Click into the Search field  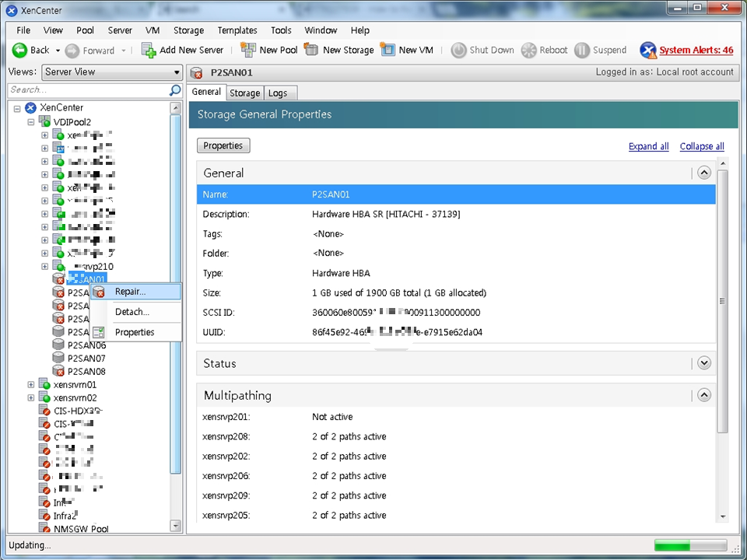click(88, 89)
